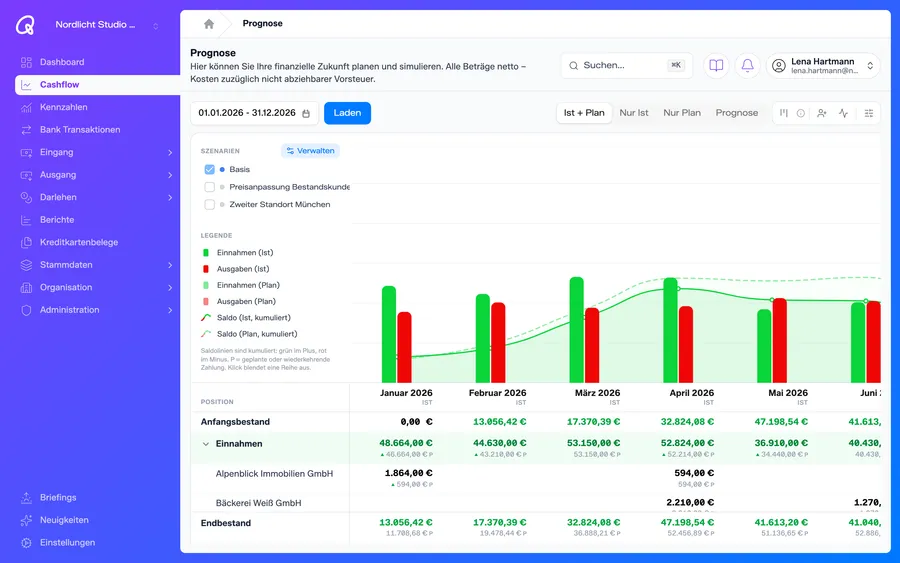
Task: Click the März 2026 green income bar
Action: (x=577, y=329)
